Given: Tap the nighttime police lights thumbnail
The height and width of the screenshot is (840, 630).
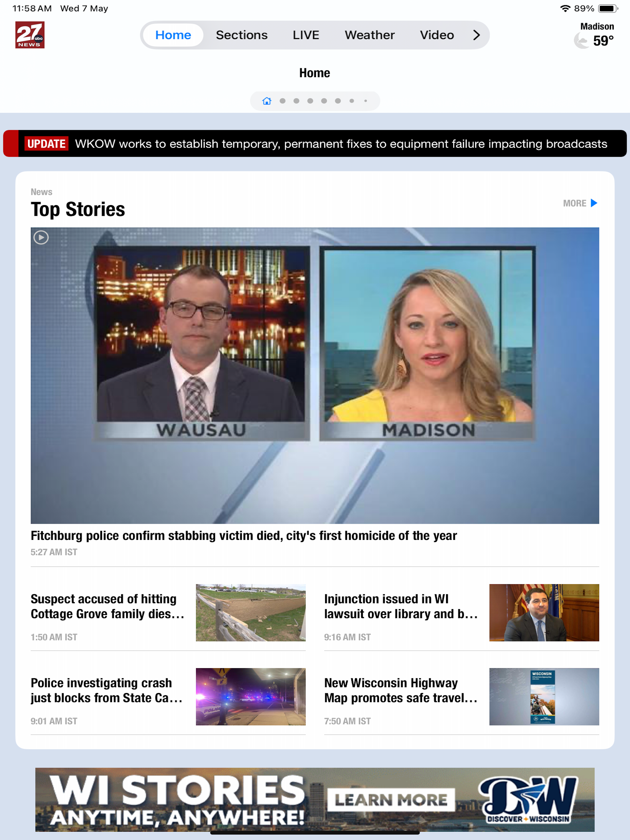Looking at the screenshot, I should pyautogui.click(x=251, y=696).
